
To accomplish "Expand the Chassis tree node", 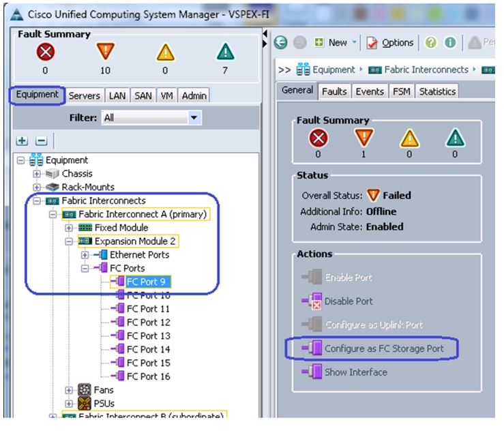I will [37, 174].
